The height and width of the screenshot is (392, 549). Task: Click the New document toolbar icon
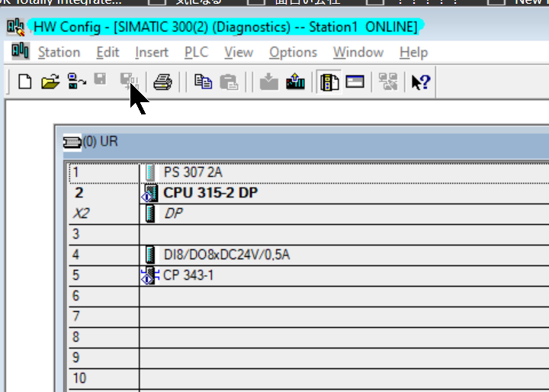[x=24, y=82]
